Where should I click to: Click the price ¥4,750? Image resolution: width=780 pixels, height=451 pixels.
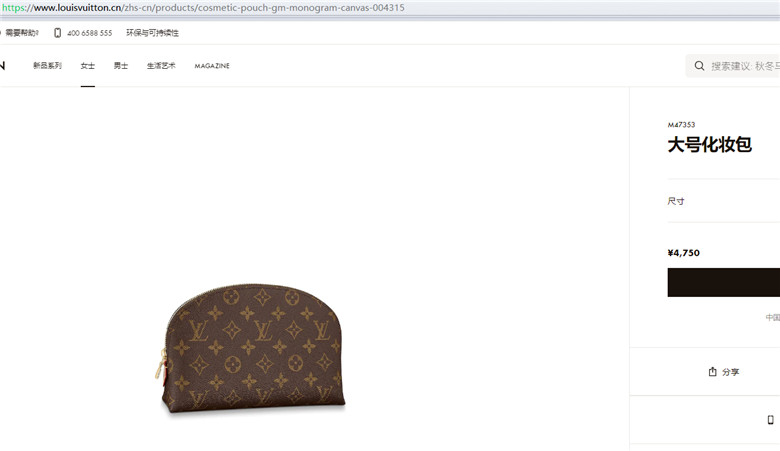pos(683,253)
